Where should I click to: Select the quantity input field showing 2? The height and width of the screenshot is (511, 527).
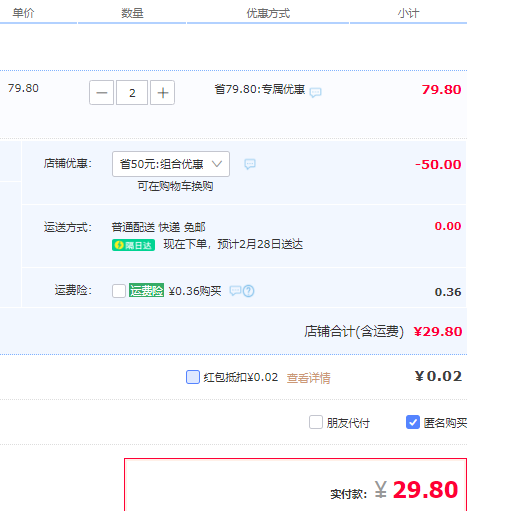click(x=132, y=92)
